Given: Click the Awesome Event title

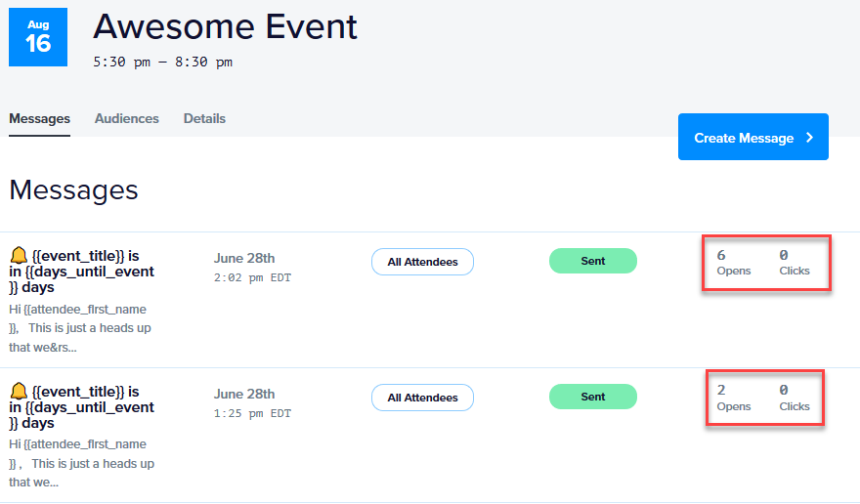Looking at the screenshot, I should (x=225, y=26).
